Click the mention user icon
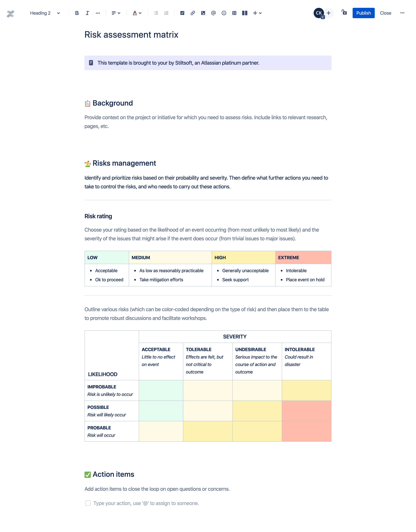Viewport: 416px width, 532px height. pyautogui.click(x=213, y=13)
